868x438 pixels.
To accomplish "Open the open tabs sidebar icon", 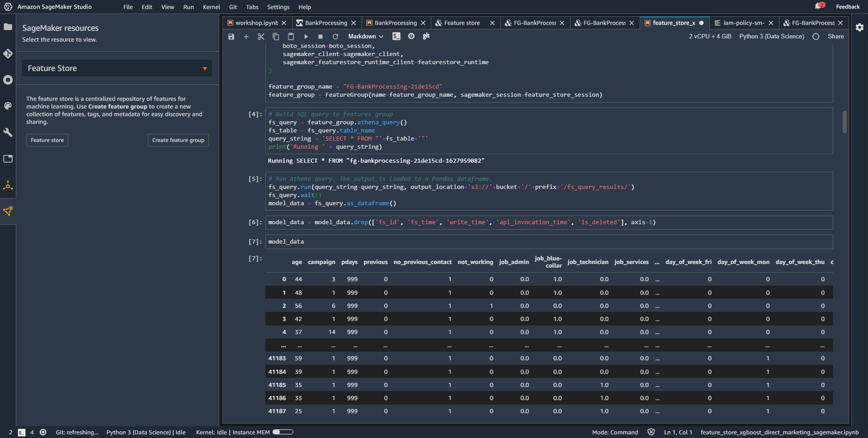I will click(x=8, y=159).
